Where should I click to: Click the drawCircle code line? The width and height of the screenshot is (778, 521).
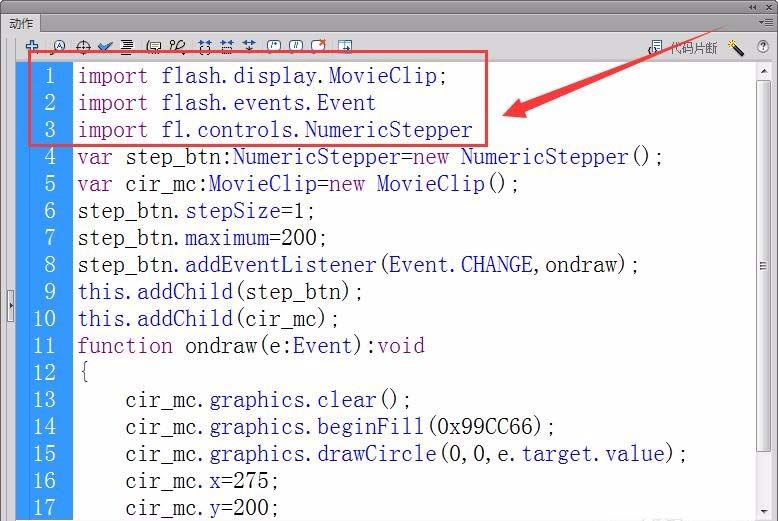pyautogui.click(x=406, y=453)
